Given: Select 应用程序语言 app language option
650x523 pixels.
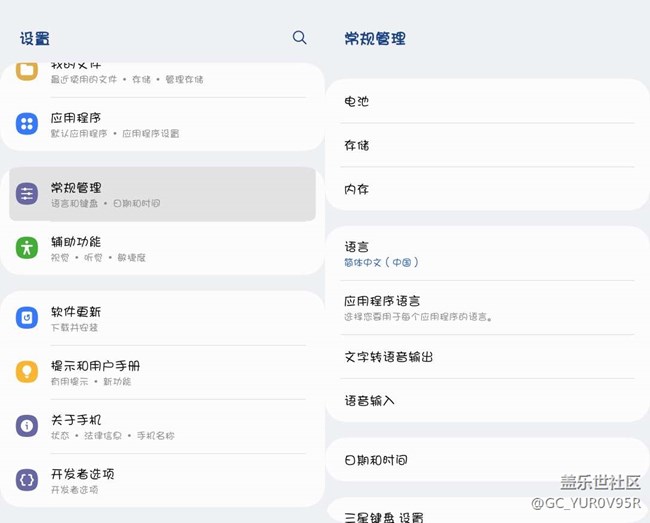Looking at the screenshot, I should pyautogui.click(x=382, y=301).
